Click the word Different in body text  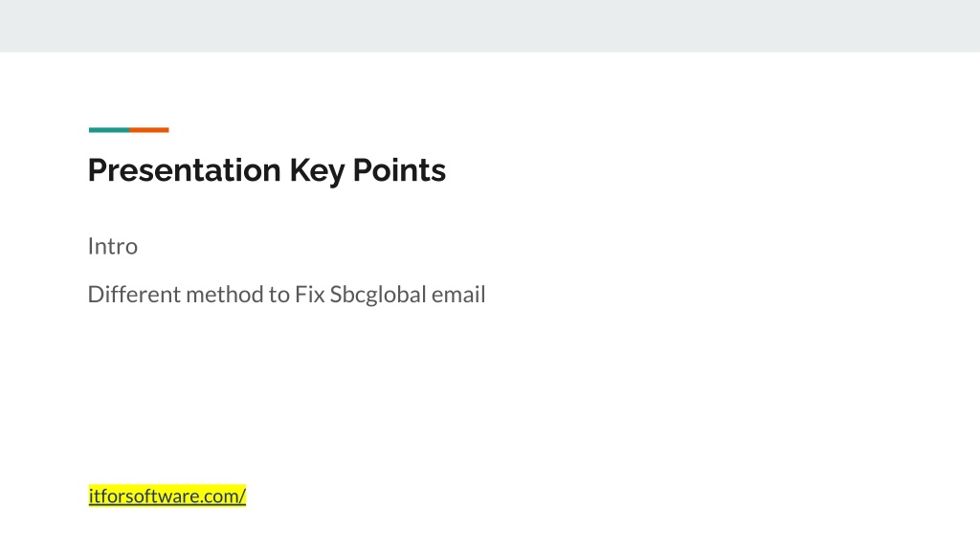coord(134,295)
